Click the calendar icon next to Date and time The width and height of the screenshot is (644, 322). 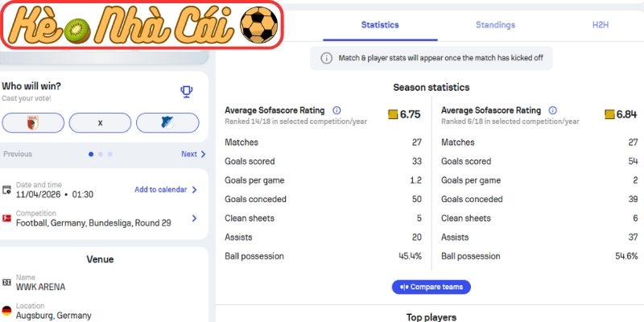click(x=7, y=190)
